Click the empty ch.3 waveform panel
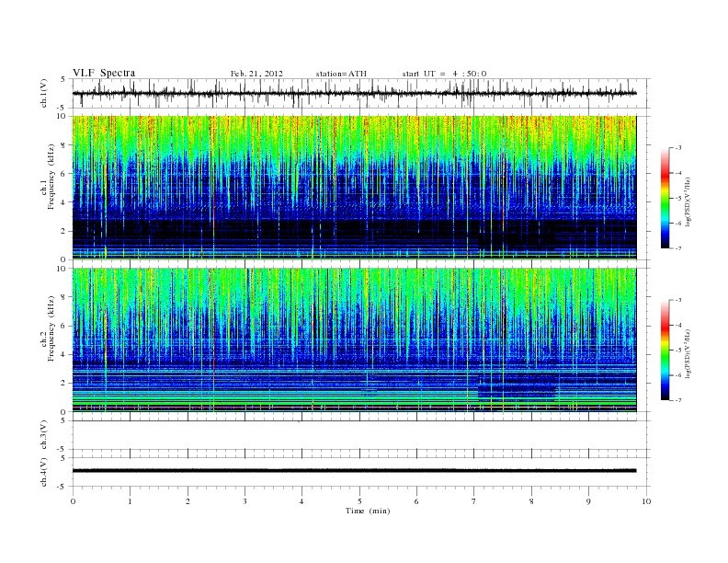 (360, 435)
